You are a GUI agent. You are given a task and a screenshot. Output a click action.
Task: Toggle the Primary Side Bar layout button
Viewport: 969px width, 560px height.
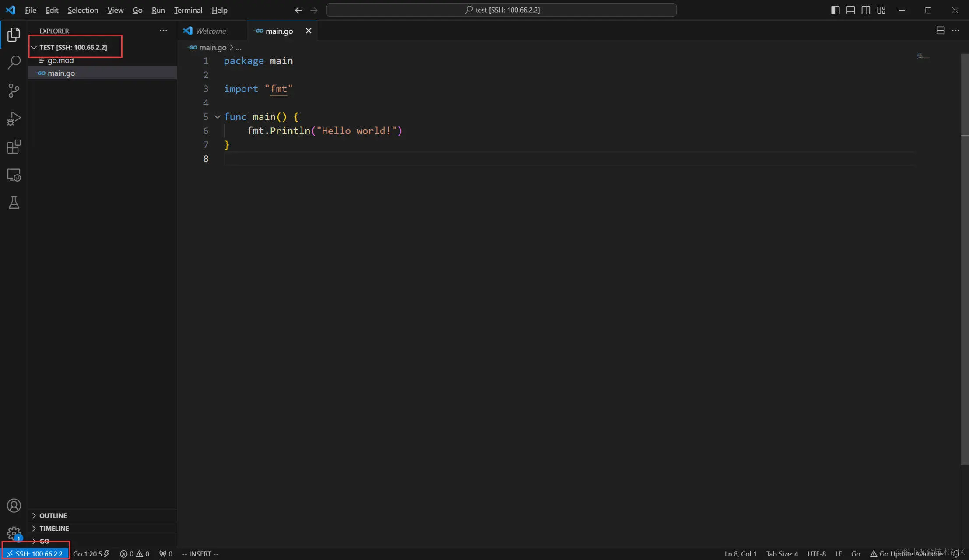click(x=835, y=10)
